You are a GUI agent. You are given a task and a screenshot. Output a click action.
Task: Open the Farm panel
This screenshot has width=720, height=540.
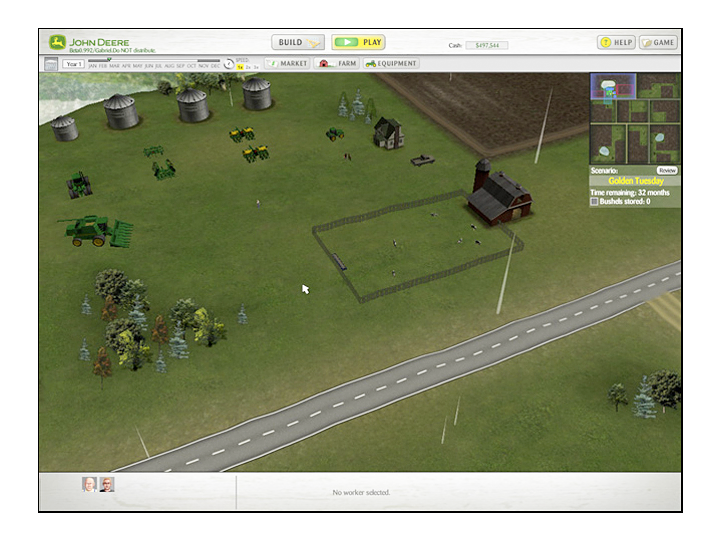point(337,63)
